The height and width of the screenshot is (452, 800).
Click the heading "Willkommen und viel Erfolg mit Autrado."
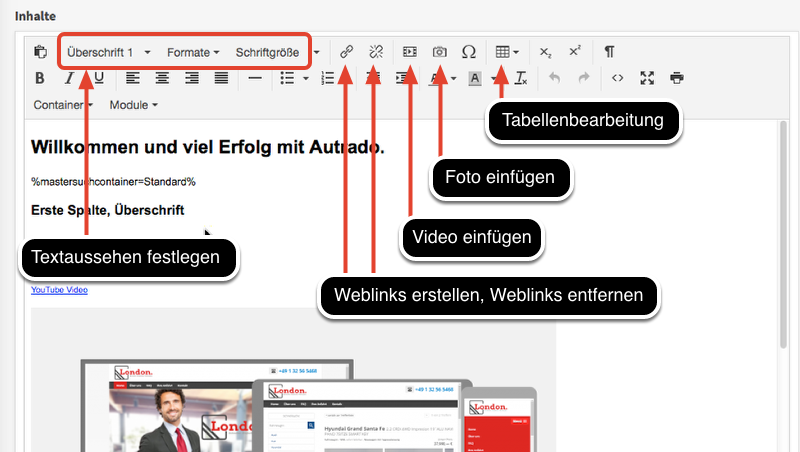pos(208,147)
